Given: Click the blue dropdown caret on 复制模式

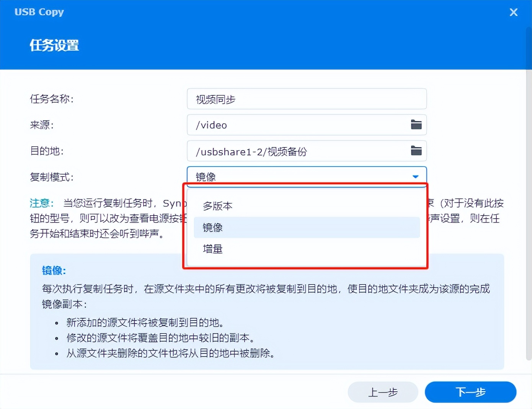Looking at the screenshot, I should click(x=415, y=177).
